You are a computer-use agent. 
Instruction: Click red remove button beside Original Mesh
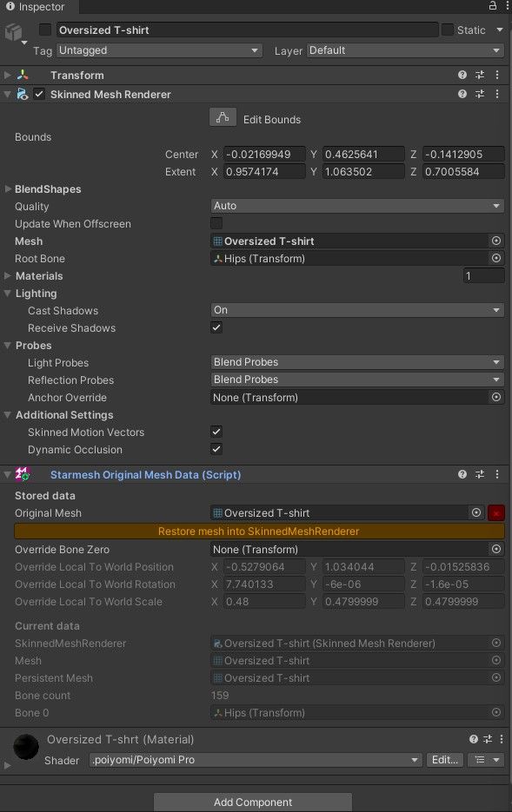[x=496, y=512]
